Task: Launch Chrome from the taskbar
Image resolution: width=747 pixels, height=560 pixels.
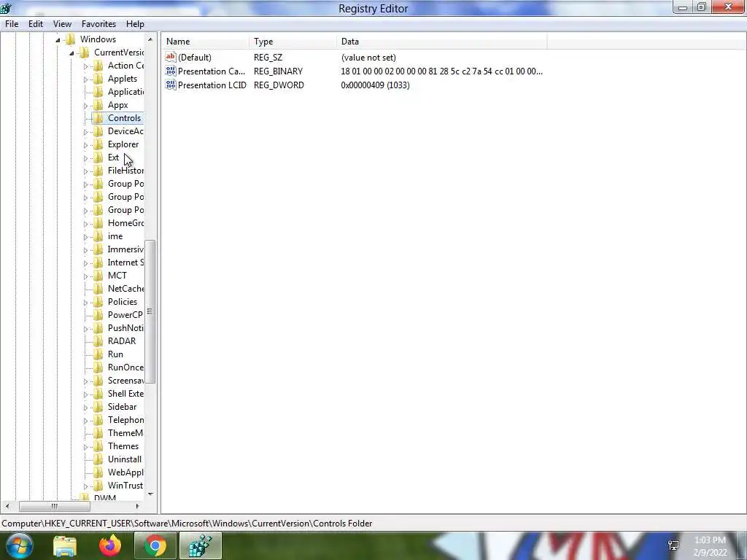Action: [155, 545]
